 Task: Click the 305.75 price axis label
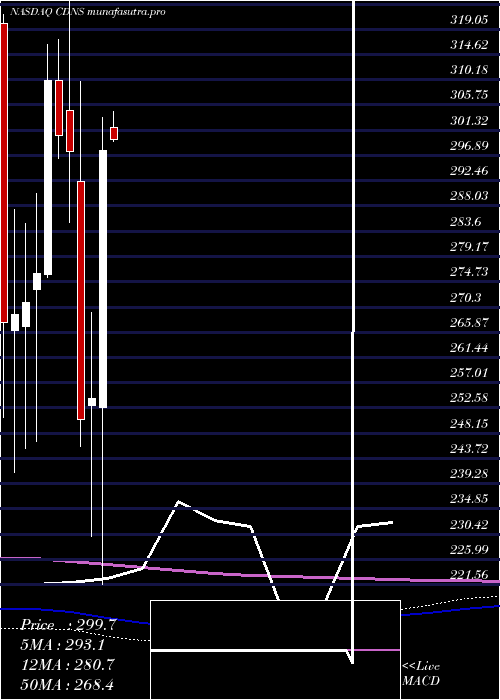point(469,95)
